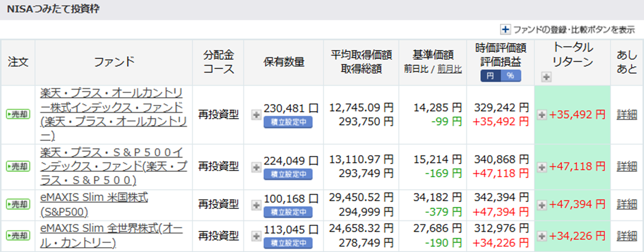The width and height of the screenshot is (644, 252).
Task: Switch price change to 前月比
Action: [x=449, y=69]
